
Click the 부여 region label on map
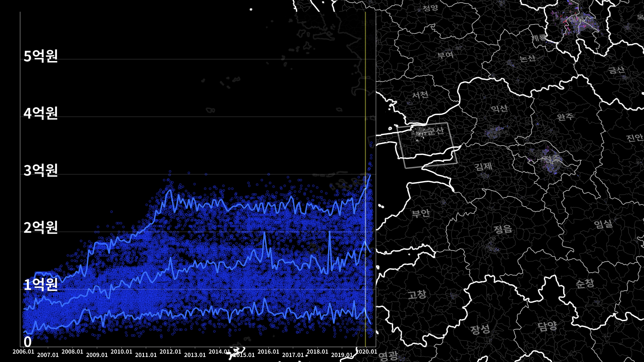[x=445, y=55]
